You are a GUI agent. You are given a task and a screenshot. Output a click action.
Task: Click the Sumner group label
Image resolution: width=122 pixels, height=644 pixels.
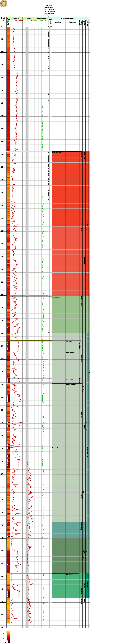(81, 154)
